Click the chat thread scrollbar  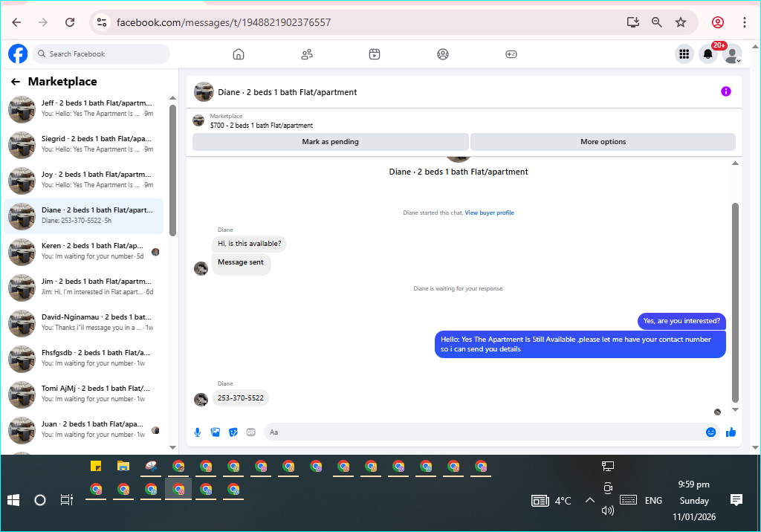tap(735, 302)
